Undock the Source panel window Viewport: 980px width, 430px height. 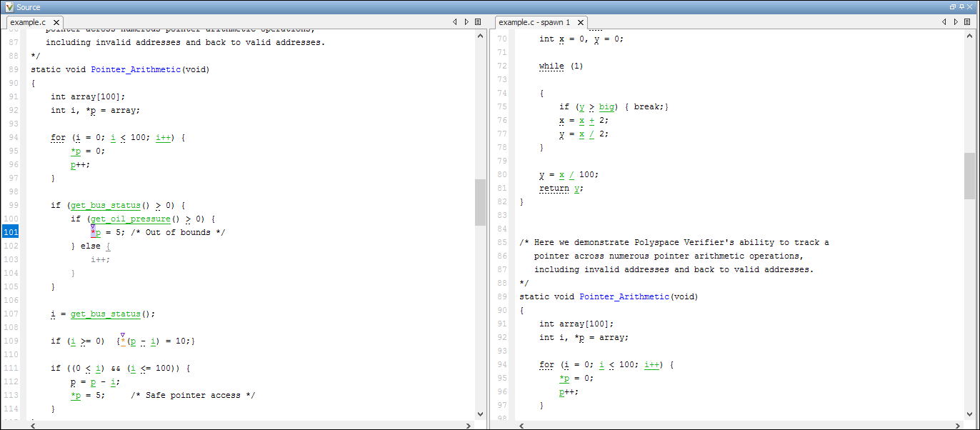[x=953, y=6]
